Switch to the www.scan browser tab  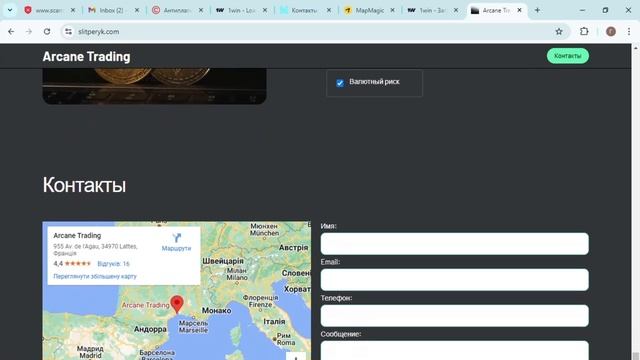[x=49, y=10]
